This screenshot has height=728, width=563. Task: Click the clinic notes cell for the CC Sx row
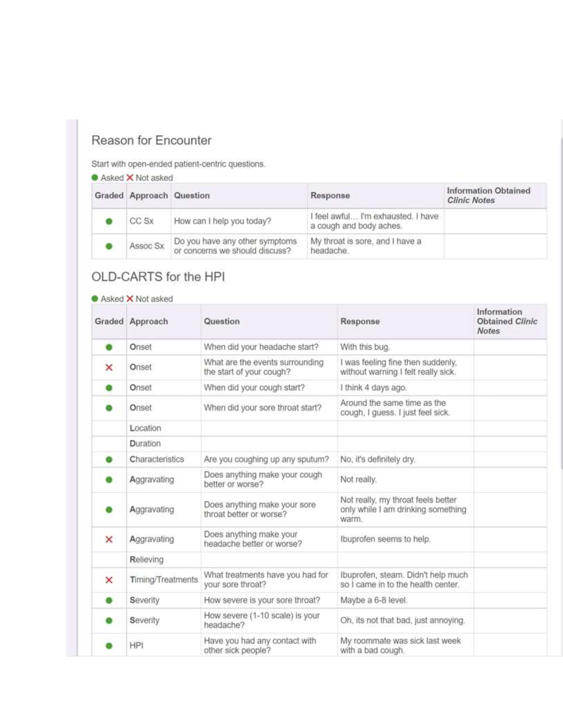pos(495,222)
